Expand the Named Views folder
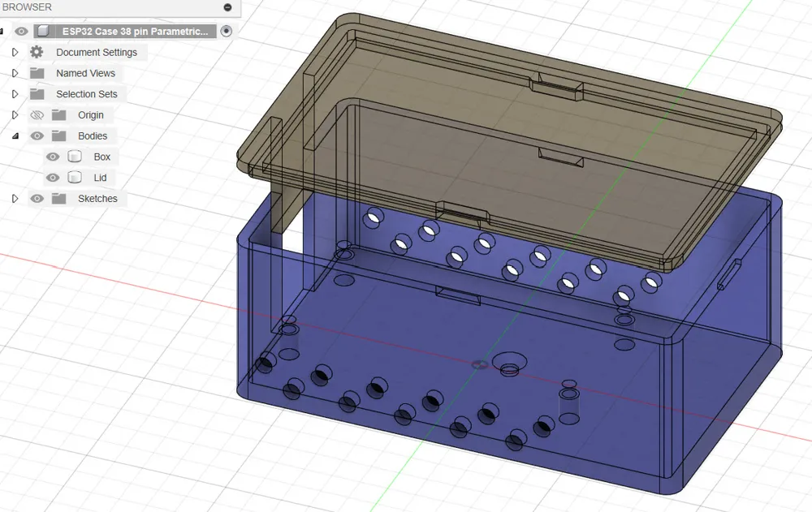Viewport: 812px width, 512px height. click(15, 73)
